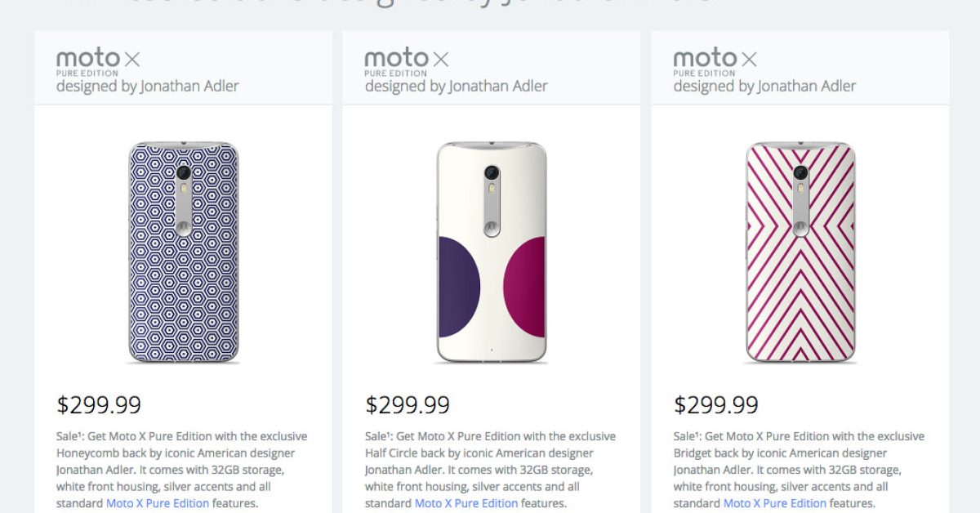Open Moto X Pure Edition link in Half Circle description

click(x=466, y=503)
